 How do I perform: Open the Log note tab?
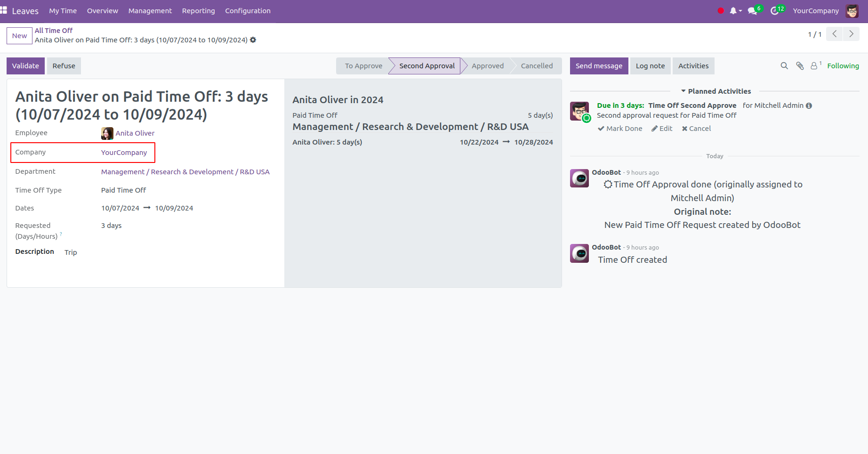click(650, 66)
